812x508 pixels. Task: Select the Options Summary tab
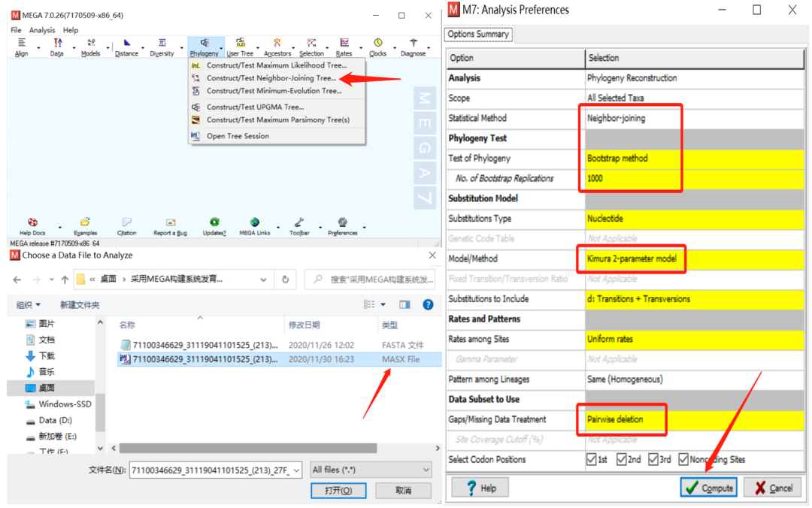point(478,34)
